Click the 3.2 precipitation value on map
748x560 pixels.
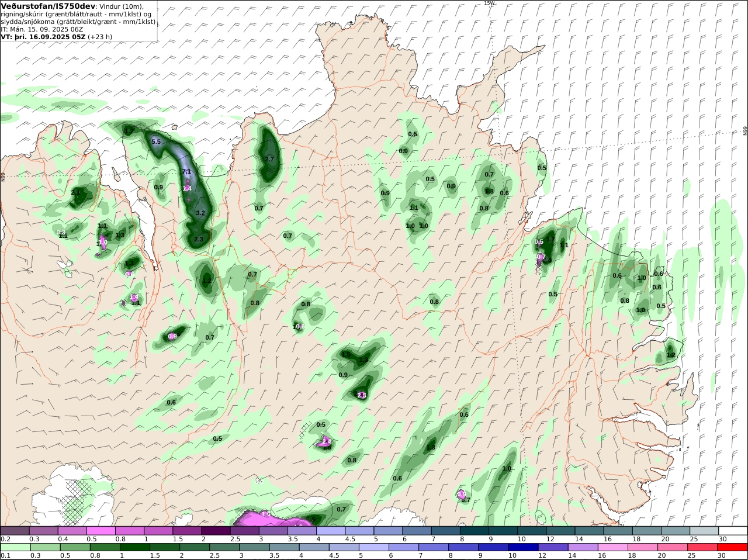pos(200,213)
